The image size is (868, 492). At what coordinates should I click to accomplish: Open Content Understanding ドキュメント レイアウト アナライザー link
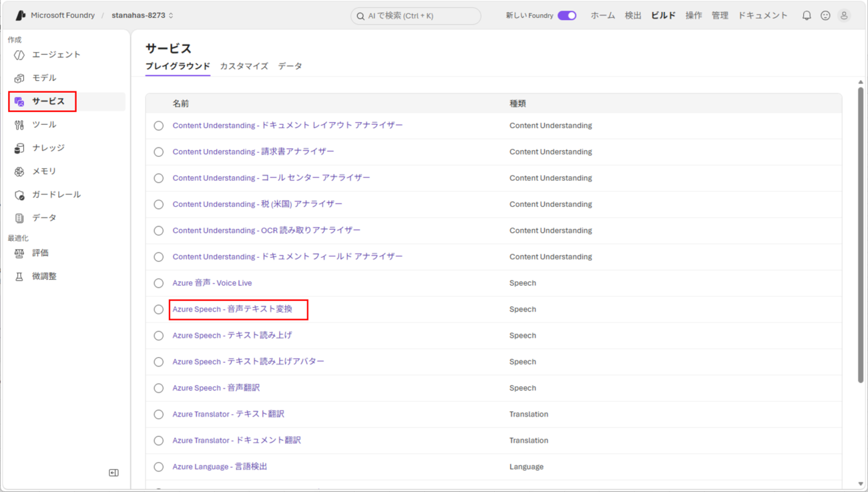[x=288, y=126]
